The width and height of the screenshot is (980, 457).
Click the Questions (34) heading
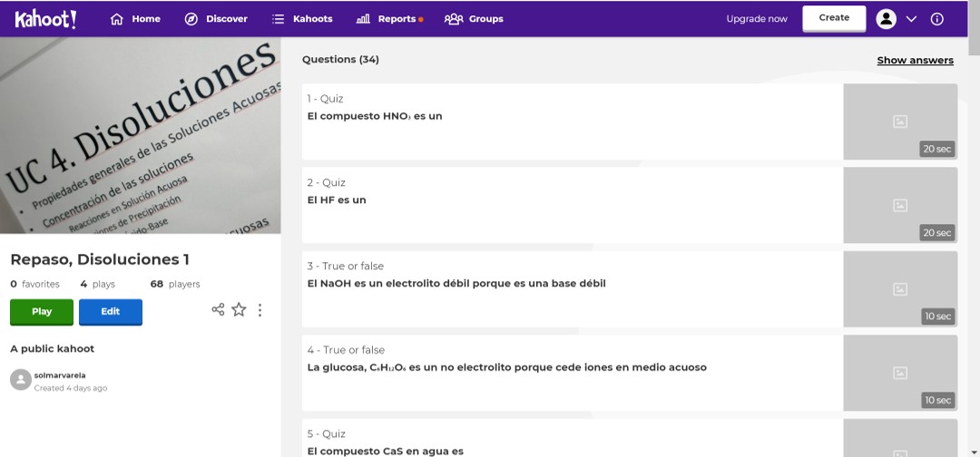pyautogui.click(x=340, y=59)
